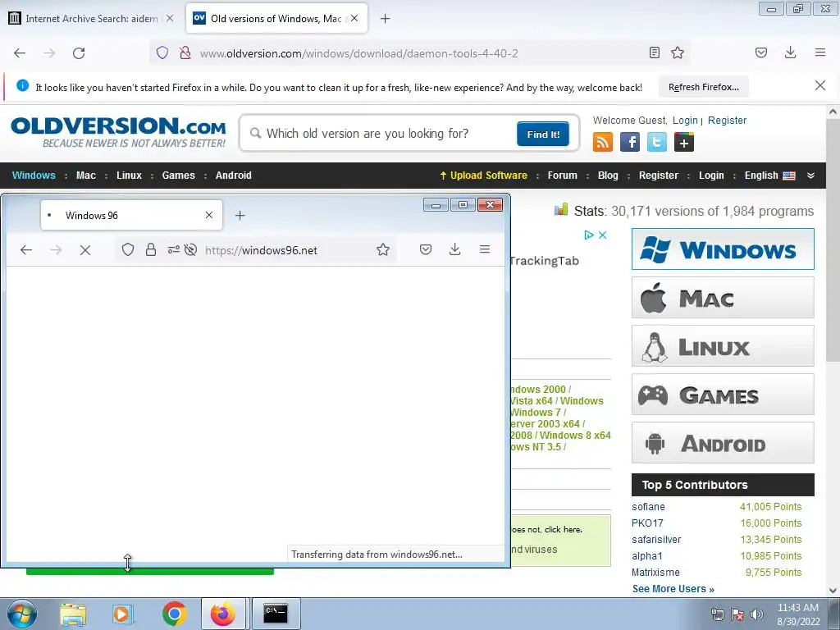840x630 pixels.
Task: Switch to Internet Archive Search tab
Action: coord(92,19)
